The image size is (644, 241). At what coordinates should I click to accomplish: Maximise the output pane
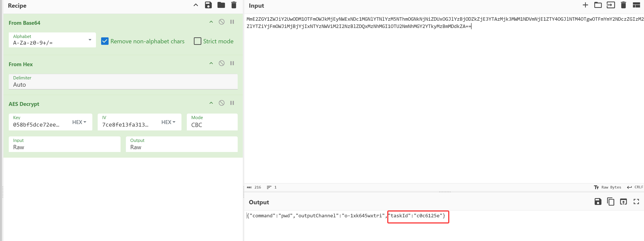click(x=636, y=202)
